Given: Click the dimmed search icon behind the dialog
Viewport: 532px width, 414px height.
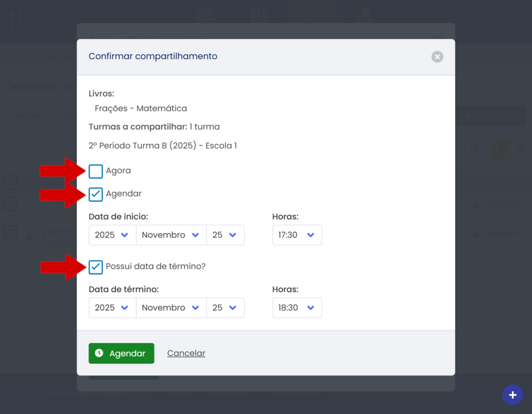Looking at the screenshot, I should pos(475,150).
